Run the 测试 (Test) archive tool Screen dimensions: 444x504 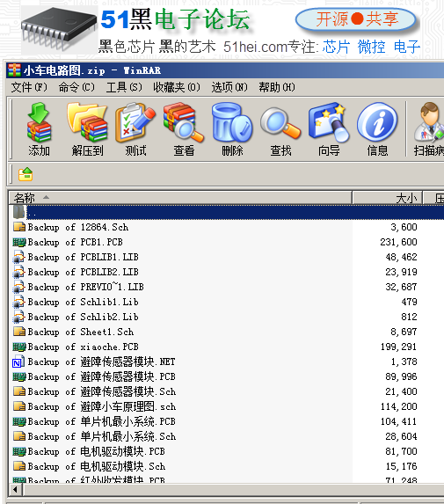coord(135,129)
